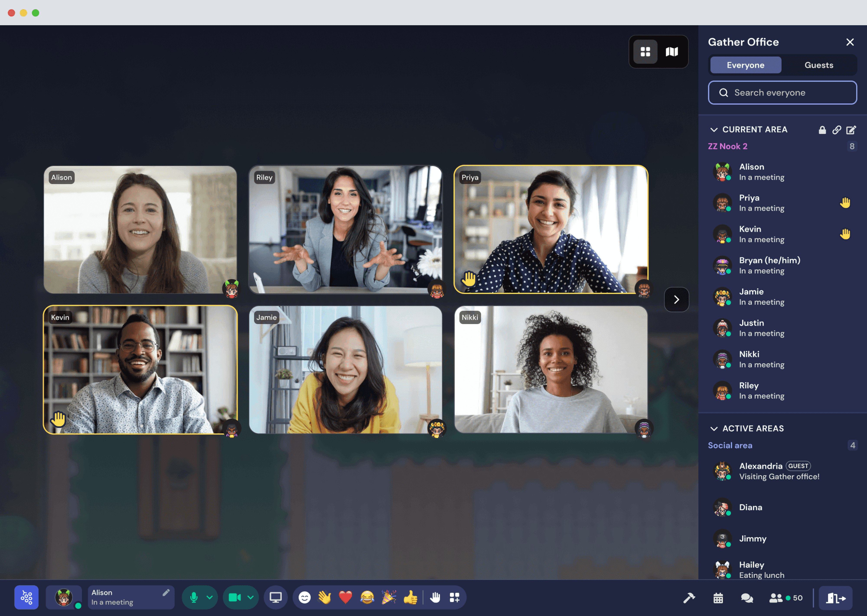The width and height of the screenshot is (867, 616).
Task: Copy the current area link icon
Action: [x=836, y=130]
